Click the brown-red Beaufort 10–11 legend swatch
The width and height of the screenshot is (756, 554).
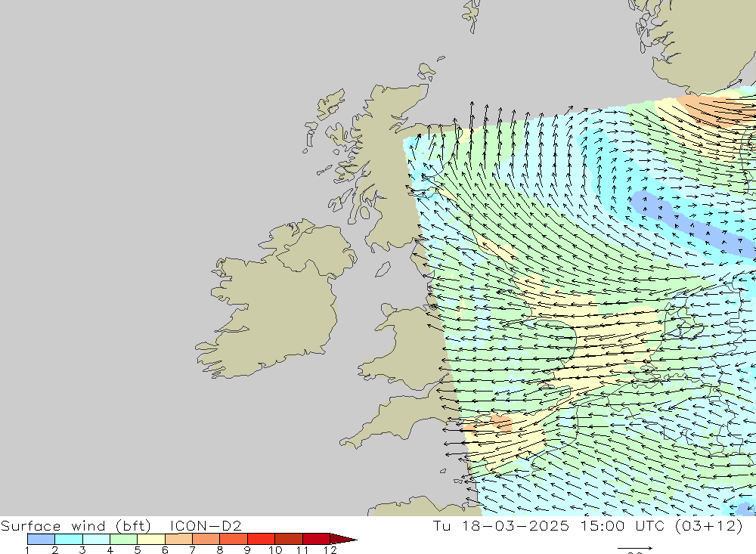point(288,539)
